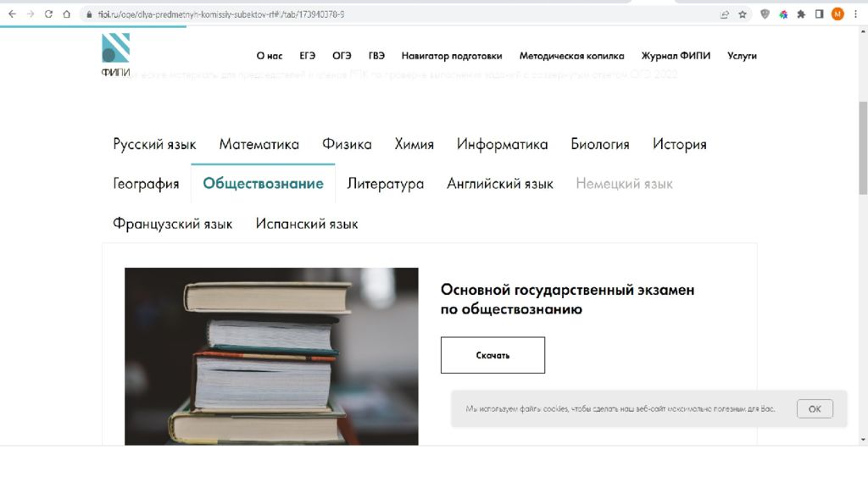Open the colorful extension icon
The width and height of the screenshot is (868, 488).
782,14
